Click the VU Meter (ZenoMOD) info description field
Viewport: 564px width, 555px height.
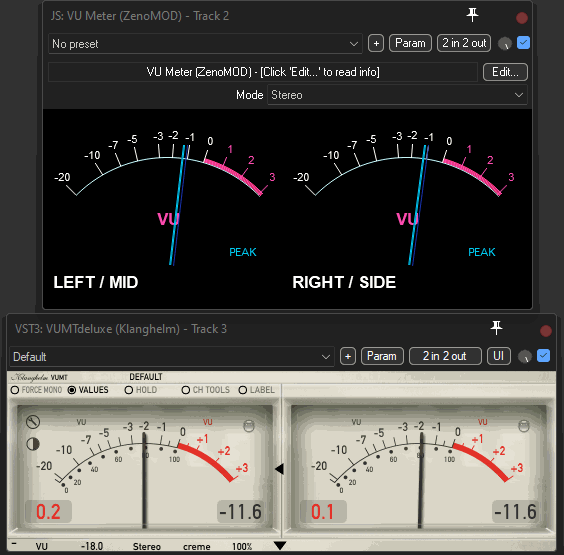[263, 72]
